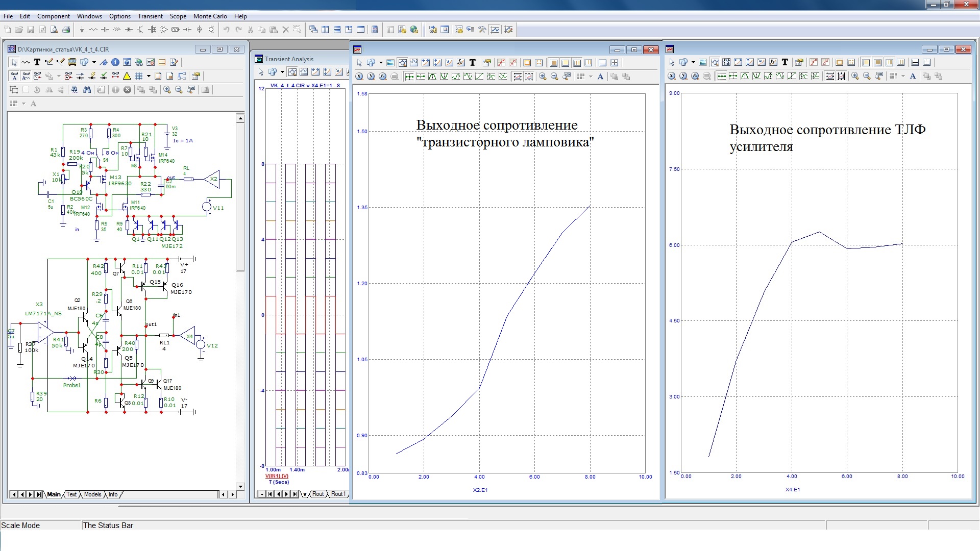This screenshot has width=980, height=551.
Task: Click the schematic vertical scrollbar thumb
Action: pyautogui.click(x=240, y=196)
